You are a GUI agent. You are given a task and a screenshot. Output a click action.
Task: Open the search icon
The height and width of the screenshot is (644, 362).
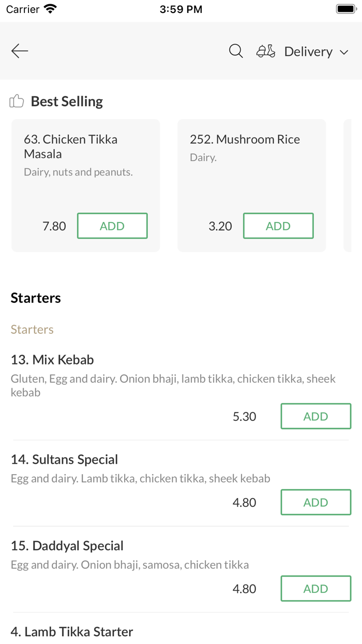[x=235, y=51]
